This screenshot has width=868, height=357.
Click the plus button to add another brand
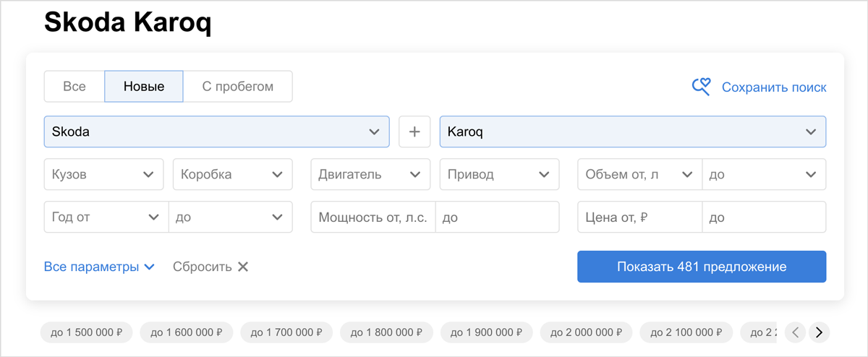pyautogui.click(x=414, y=132)
